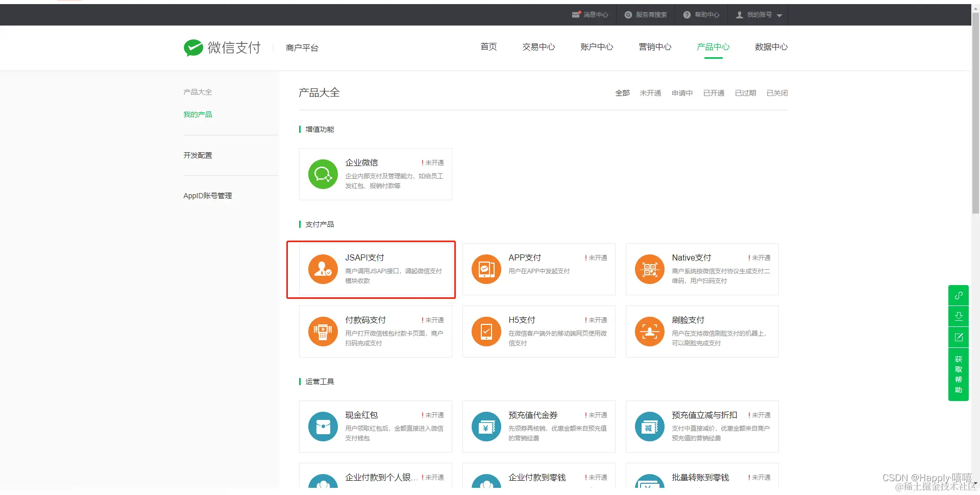Click 商户平台 label
The width and height of the screenshot is (980, 495).
click(x=302, y=48)
